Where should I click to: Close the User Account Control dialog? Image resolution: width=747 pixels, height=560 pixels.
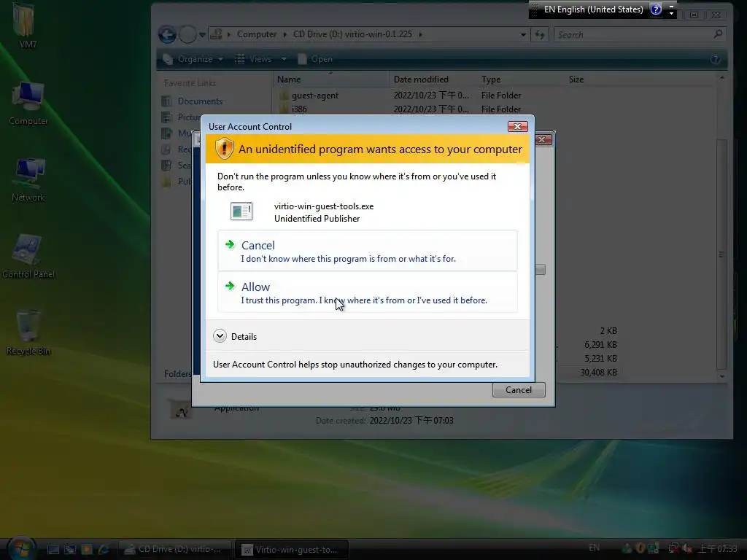[517, 126]
